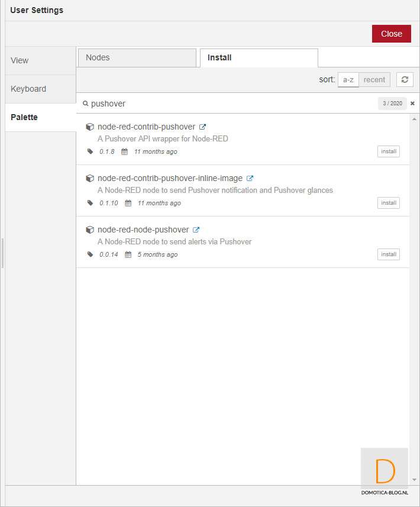Clear the search with the x icon

point(412,104)
